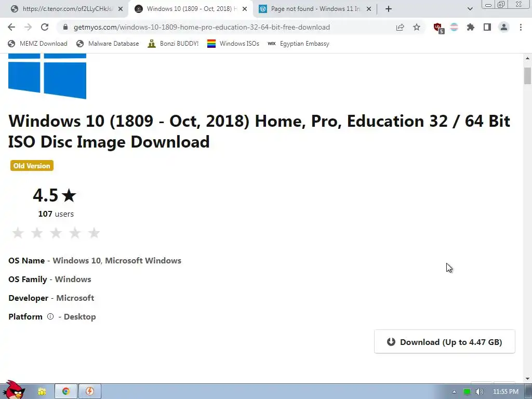Click the 11:55 PM clock

coord(506,392)
